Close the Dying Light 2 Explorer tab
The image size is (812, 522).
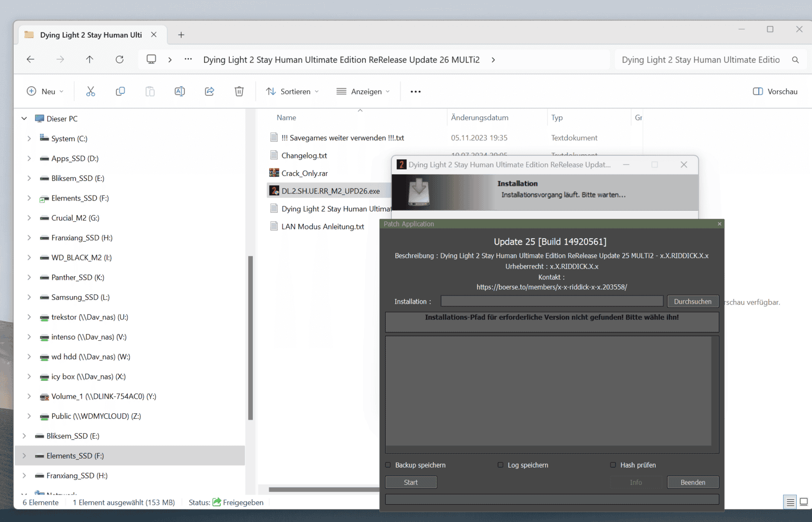(x=154, y=35)
